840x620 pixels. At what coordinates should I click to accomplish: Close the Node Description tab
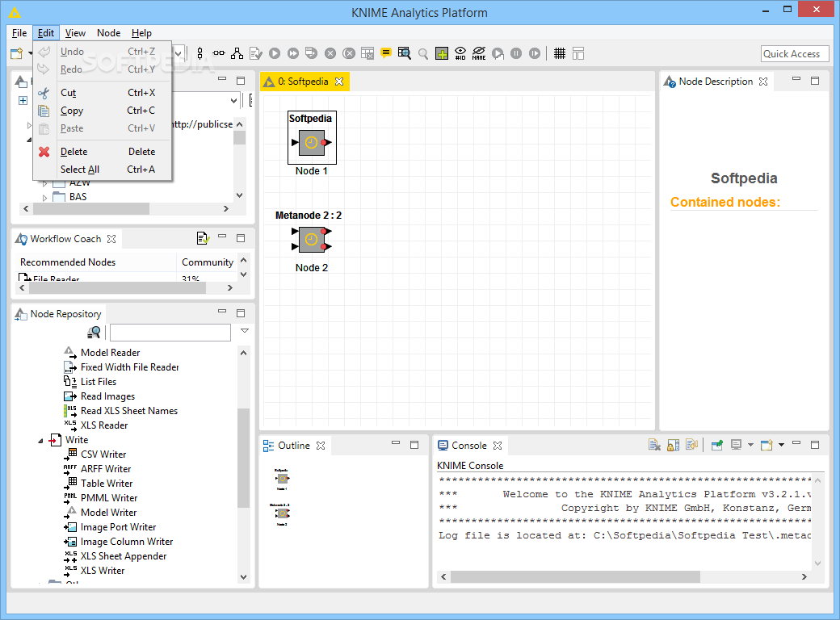(763, 82)
